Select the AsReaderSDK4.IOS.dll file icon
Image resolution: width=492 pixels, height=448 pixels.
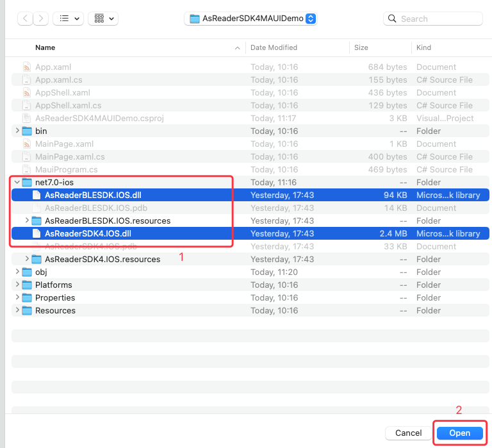(x=37, y=234)
